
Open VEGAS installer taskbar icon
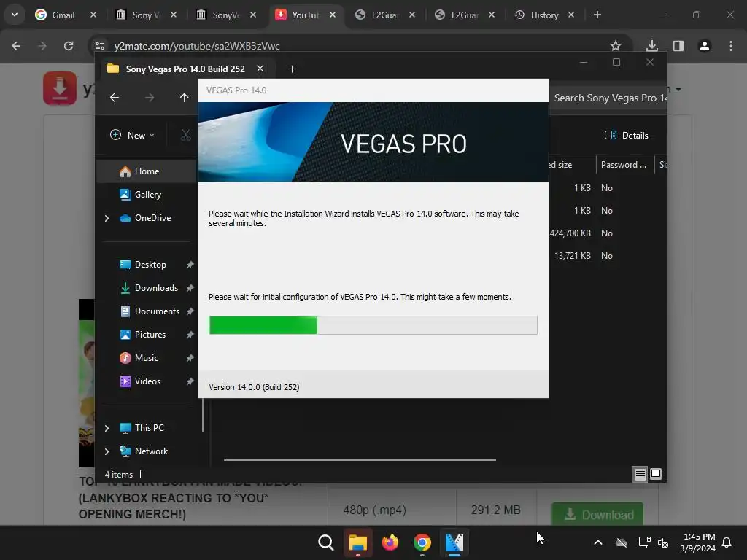pyautogui.click(x=454, y=542)
